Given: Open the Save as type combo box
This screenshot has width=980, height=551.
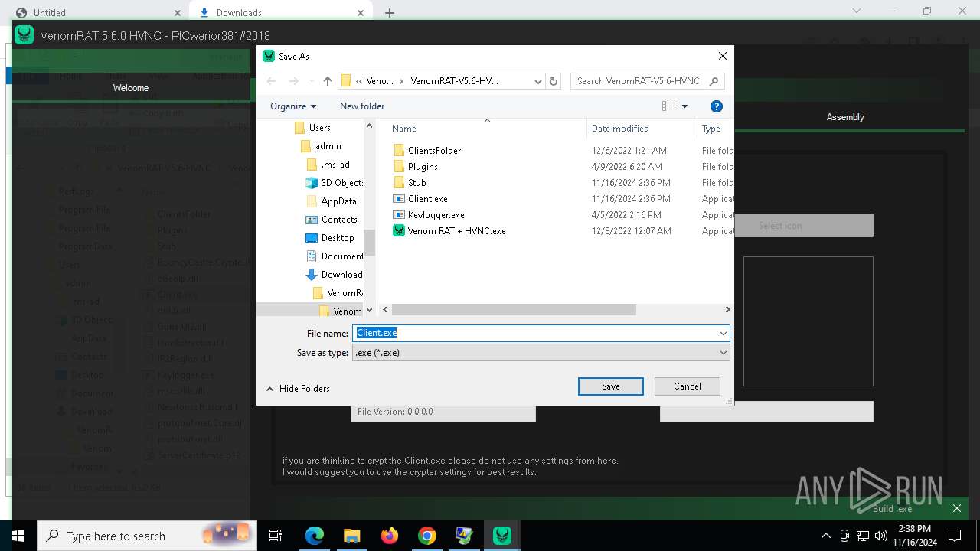Looking at the screenshot, I should point(541,353).
